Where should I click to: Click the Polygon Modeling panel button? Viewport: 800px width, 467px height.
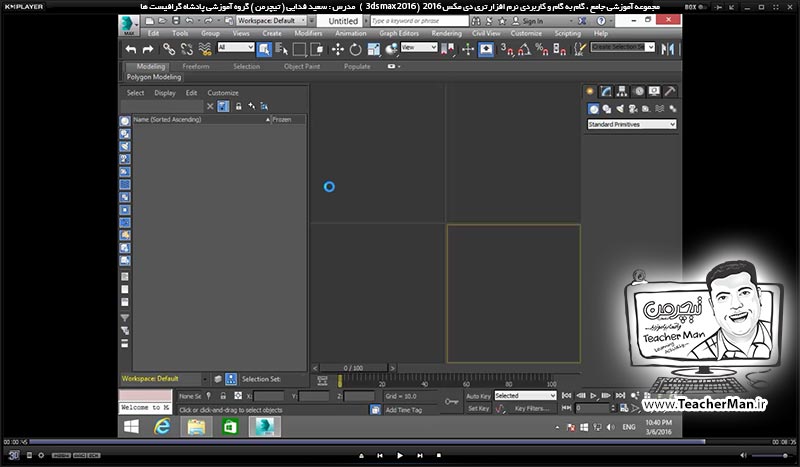tap(154, 77)
